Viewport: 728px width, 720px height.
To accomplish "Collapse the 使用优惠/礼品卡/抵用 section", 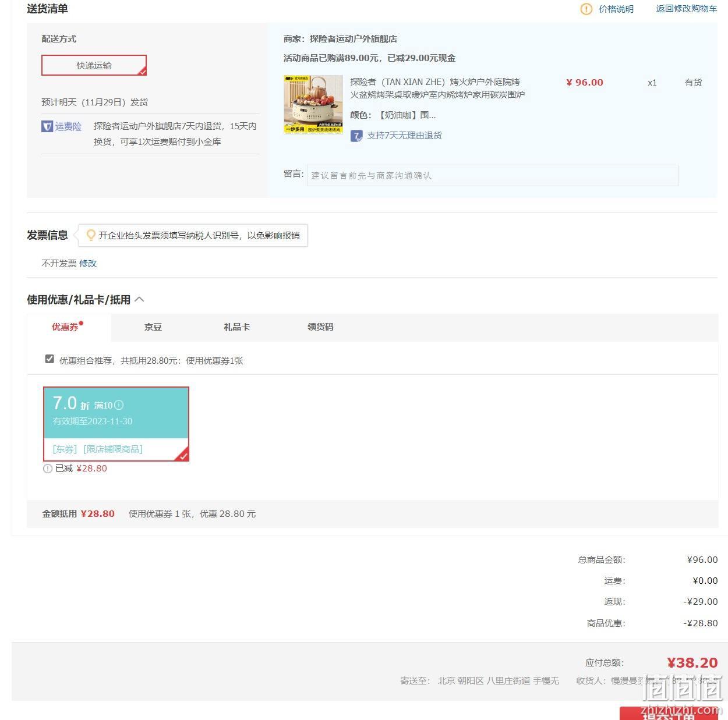I will pos(139,299).
